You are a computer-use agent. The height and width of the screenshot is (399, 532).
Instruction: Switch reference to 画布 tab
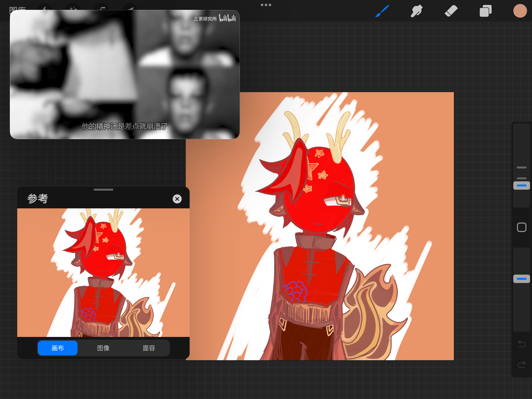(58, 348)
